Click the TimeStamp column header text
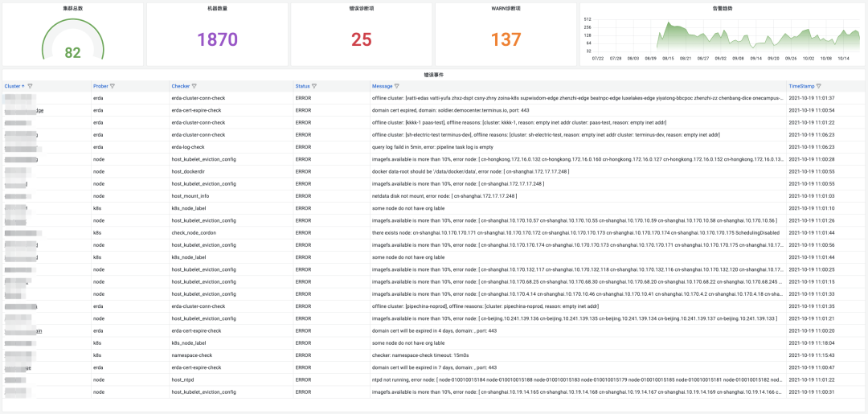Viewport: 868px width, 414px height. (801, 86)
